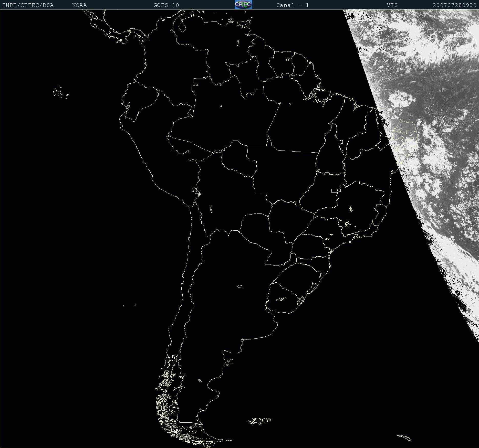Click the NOAA label in the header
Image resolution: width=479 pixels, height=448 pixels.
pos(80,5)
